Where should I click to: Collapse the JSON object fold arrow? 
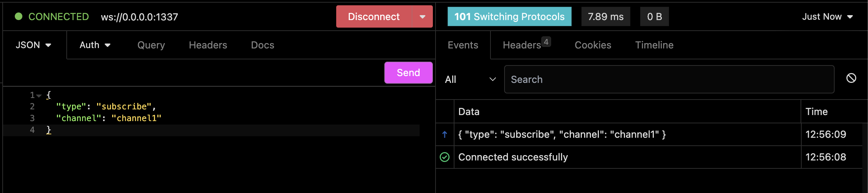point(39,95)
